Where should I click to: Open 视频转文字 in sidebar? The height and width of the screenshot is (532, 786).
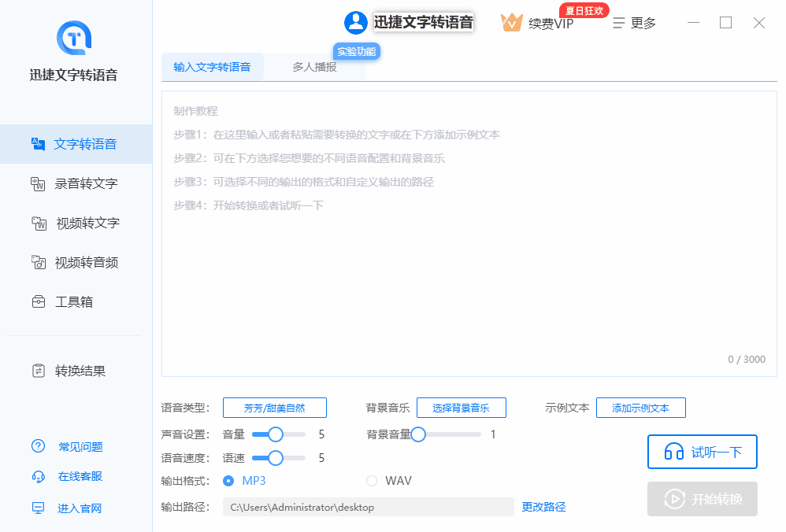click(x=76, y=223)
